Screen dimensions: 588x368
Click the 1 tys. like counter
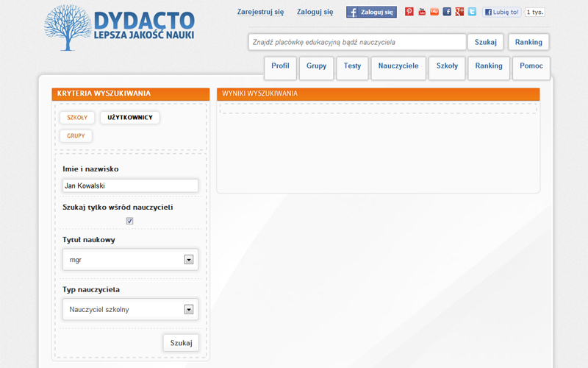click(535, 12)
